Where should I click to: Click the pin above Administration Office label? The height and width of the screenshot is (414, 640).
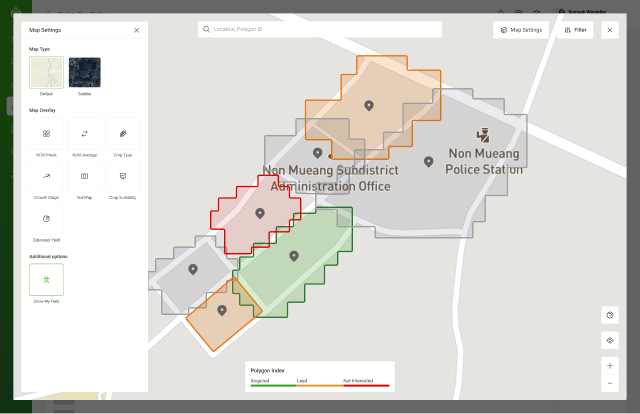pyautogui.click(x=318, y=153)
